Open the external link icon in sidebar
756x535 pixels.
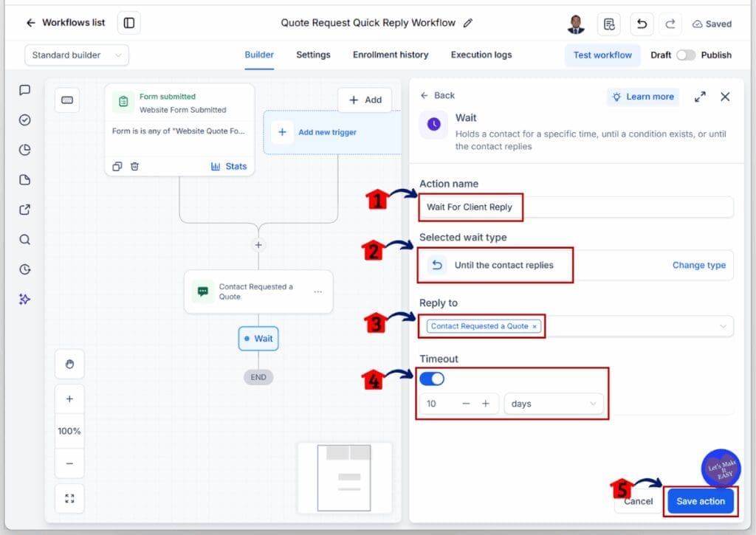(x=24, y=210)
